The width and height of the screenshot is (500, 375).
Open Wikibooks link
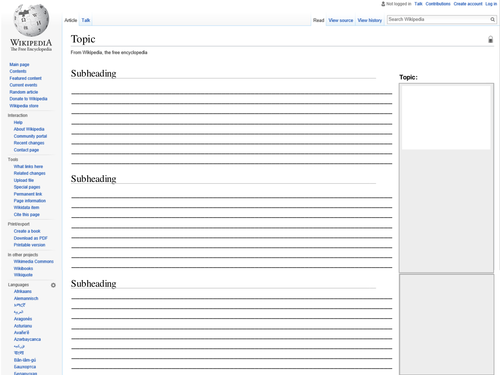(23, 269)
